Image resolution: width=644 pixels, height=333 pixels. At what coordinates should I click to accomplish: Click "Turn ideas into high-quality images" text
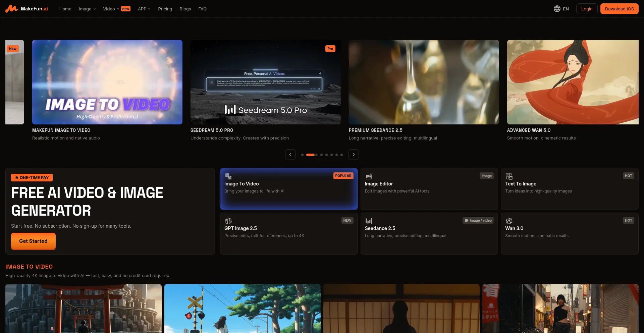(538, 191)
